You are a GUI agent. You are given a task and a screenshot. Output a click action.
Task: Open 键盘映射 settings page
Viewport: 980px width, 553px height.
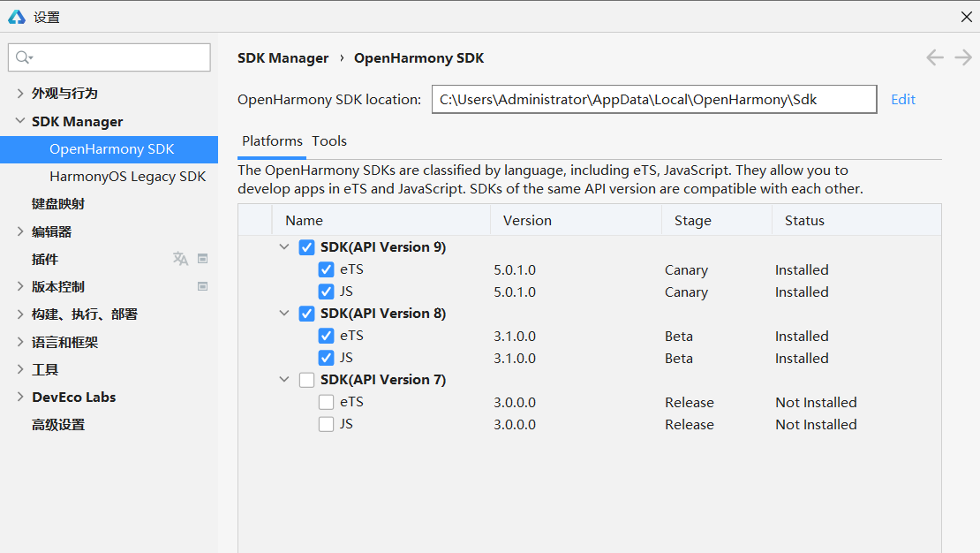click(x=58, y=204)
